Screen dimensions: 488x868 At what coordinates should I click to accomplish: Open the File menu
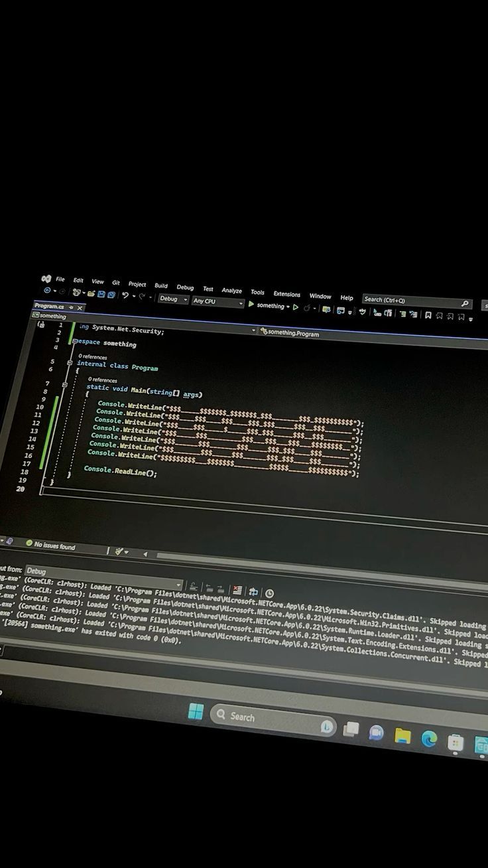60,279
